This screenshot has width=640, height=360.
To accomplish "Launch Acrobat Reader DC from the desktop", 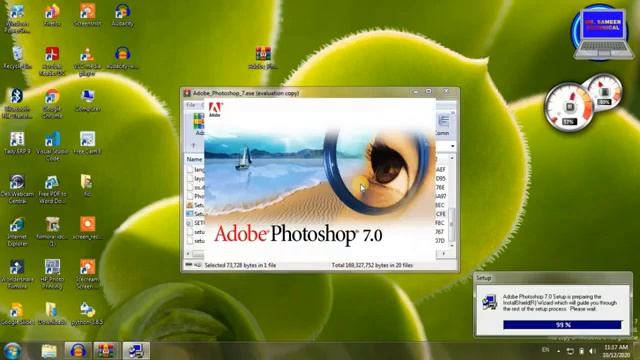I will [52, 60].
